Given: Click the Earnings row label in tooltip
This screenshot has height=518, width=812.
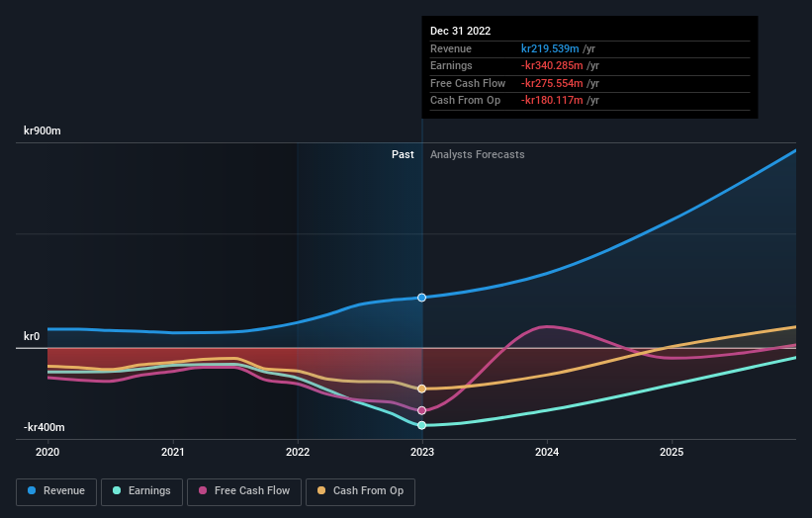Looking at the screenshot, I should coord(451,65).
